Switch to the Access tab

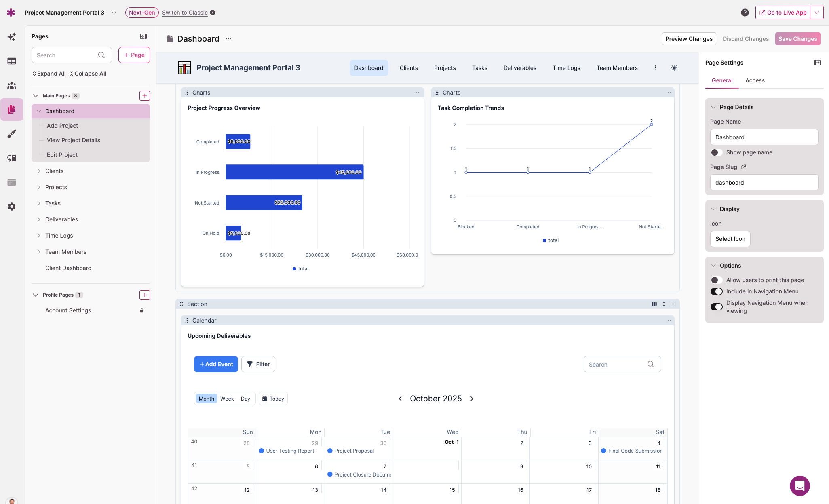tap(755, 80)
